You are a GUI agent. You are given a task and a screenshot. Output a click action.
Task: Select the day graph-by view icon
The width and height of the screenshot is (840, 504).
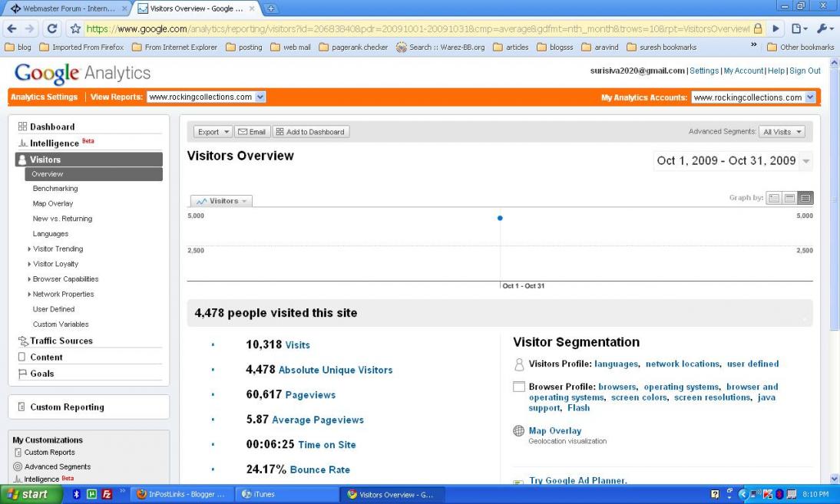(773, 198)
